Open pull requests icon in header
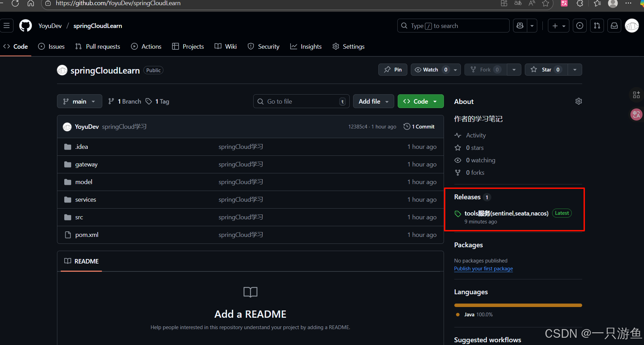The width and height of the screenshot is (644, 345). coord(597,26)
